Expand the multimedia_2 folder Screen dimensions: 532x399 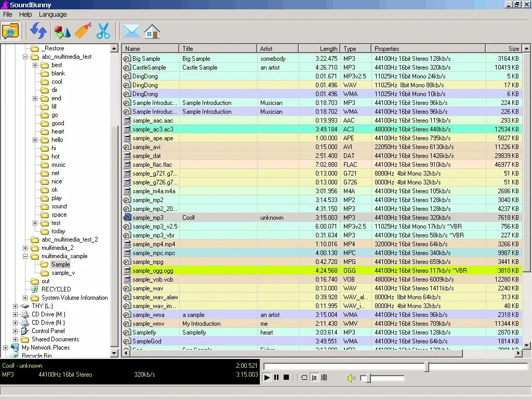[25, 248]
